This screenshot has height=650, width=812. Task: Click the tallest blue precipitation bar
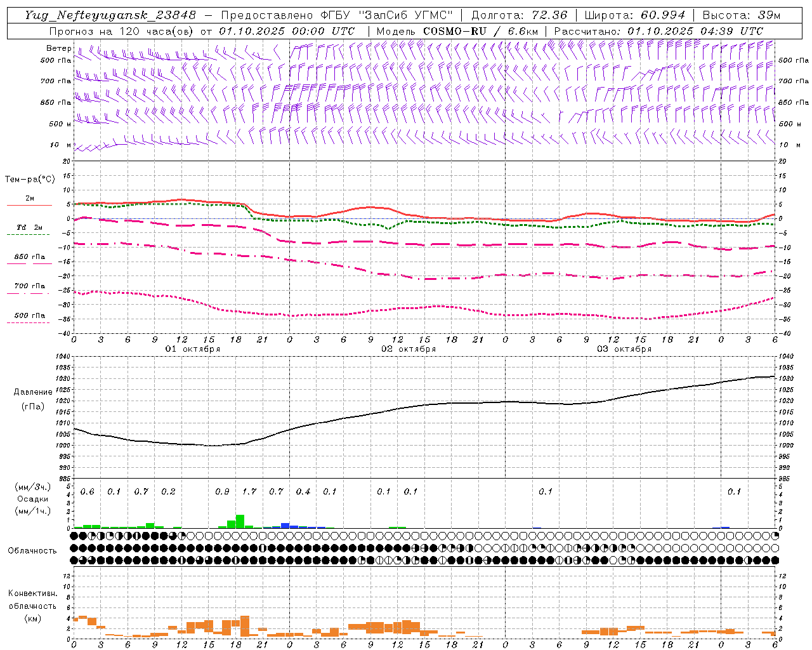(x=285, y=526)
